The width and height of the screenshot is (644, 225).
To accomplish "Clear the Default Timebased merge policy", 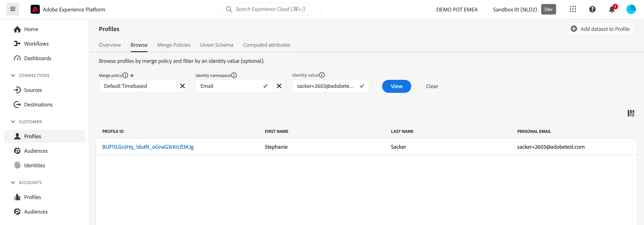I will tap(182, 86).
